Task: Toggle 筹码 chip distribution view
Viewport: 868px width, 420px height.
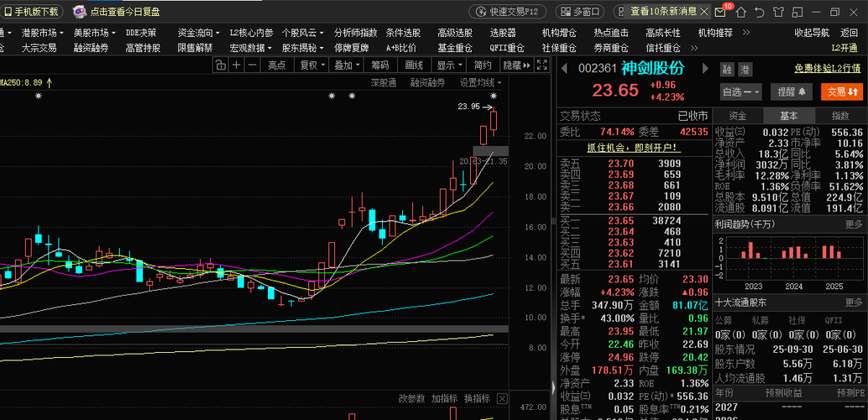Action: tap(379, 66)
